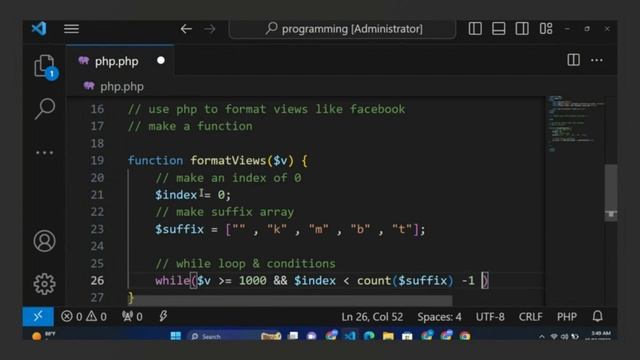The height and width of the screenshot is (360, 640).
Task: Click the VS Code logo in the title bar
Action: [x=39, y=29]
